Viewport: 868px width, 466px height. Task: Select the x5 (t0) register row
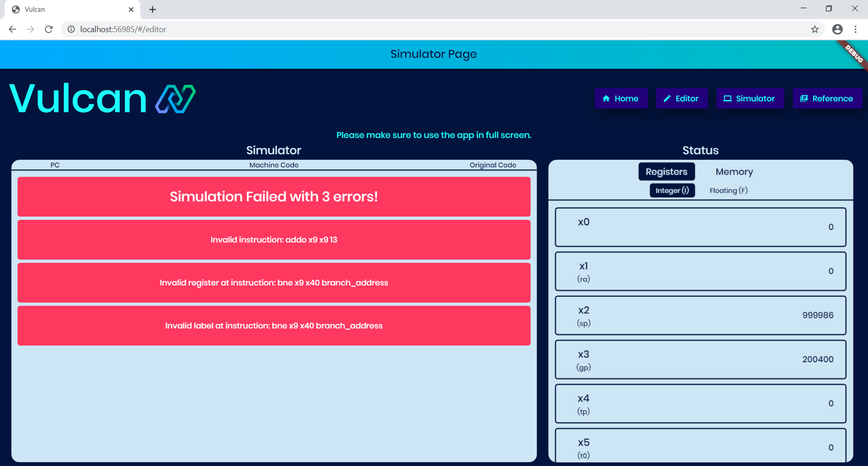coord(700,445)
